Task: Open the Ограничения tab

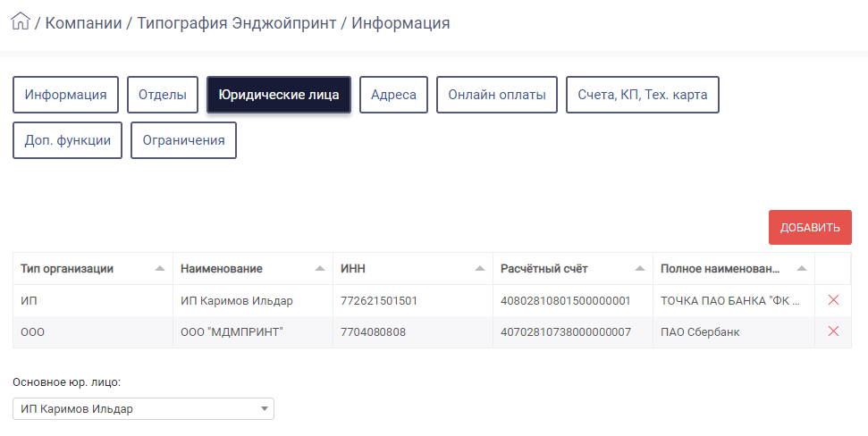Action: [x=184, y=140]
